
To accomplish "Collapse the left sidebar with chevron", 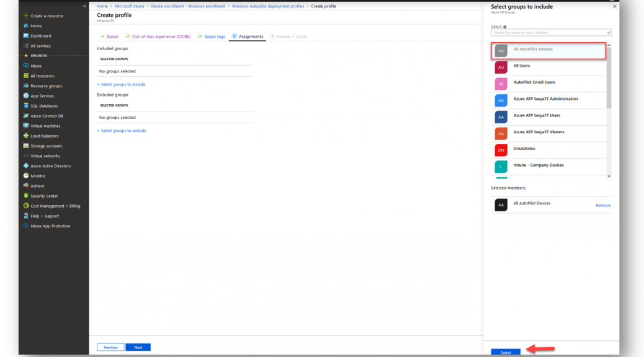I will [x=84, y=6].
